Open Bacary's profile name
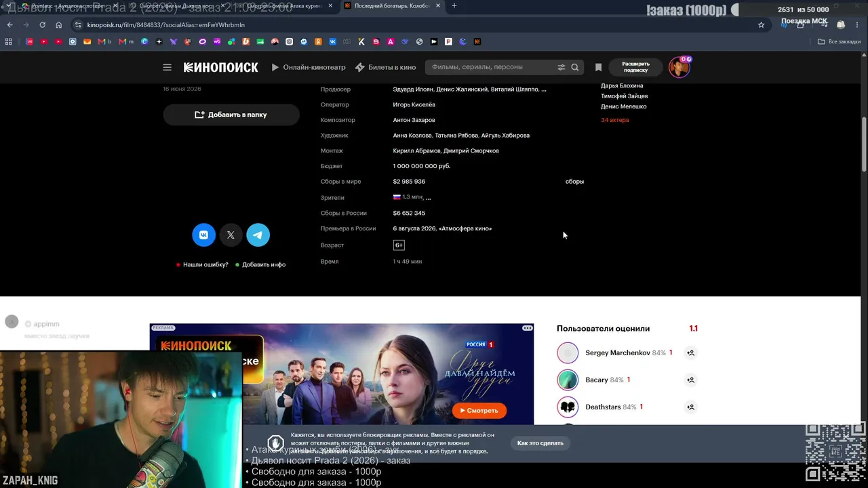868x488 pixels. (597, 380)
